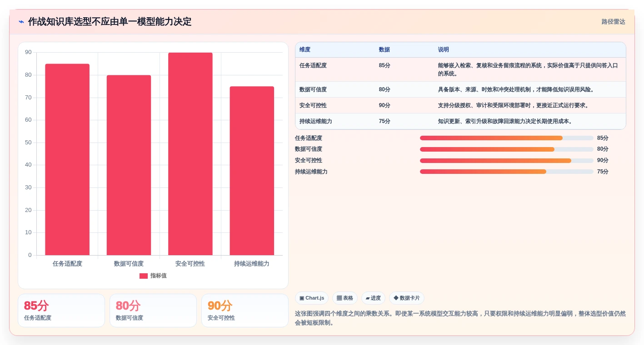Click the 90 y-axis tick label
The height and width of the screenshot is (345, 644).
point(28,52)
